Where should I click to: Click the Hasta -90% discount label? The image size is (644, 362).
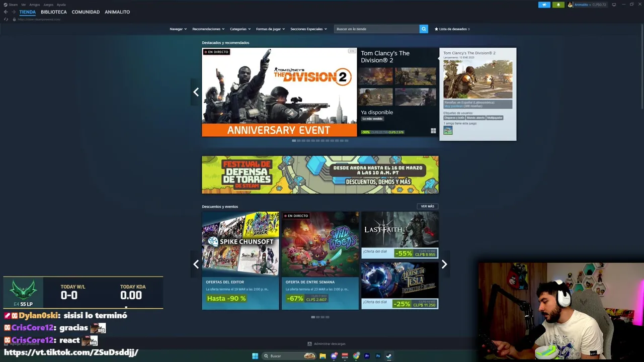(226, 298)
